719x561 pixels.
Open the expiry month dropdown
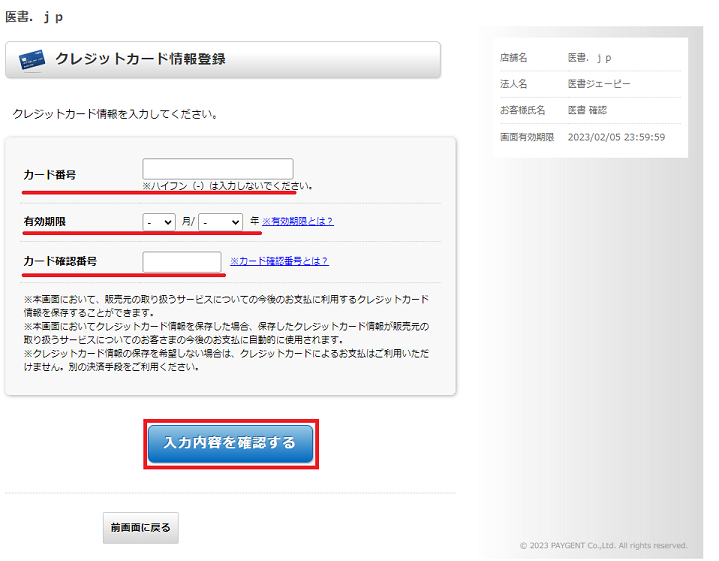tap(159, 222)
